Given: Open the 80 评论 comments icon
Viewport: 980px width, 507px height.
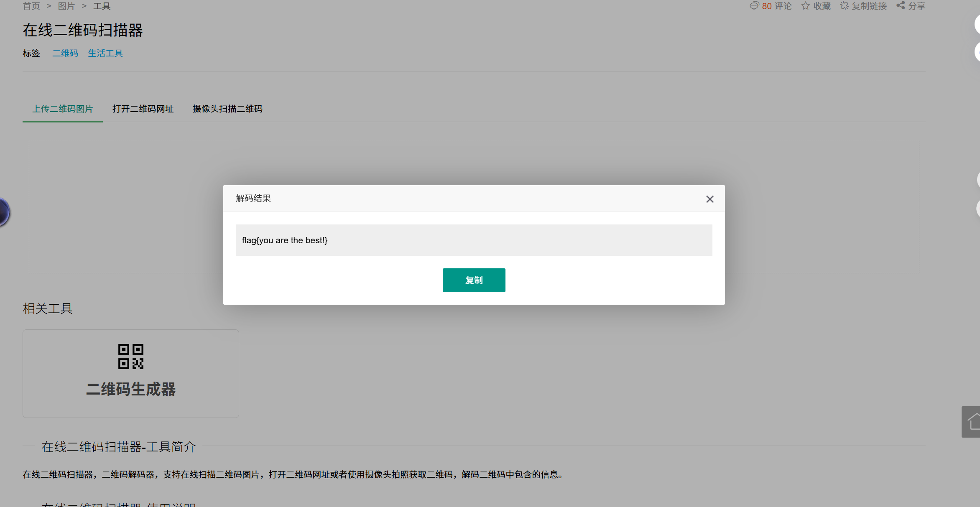Looking at the screenshot, I should [x=754, y=6].
